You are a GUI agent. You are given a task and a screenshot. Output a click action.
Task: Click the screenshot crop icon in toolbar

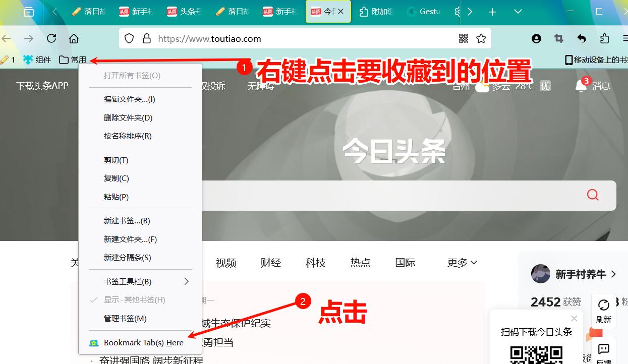pos(558,39)
